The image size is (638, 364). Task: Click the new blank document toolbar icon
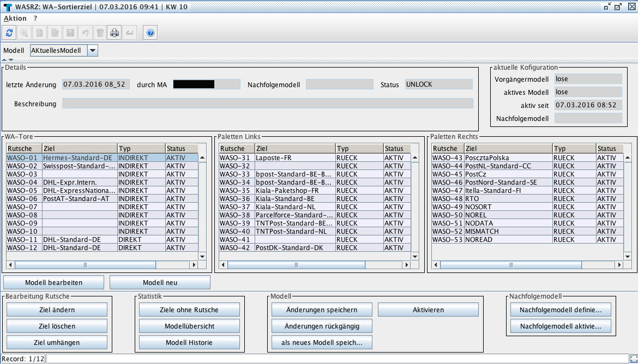click(x=39, y=33)
